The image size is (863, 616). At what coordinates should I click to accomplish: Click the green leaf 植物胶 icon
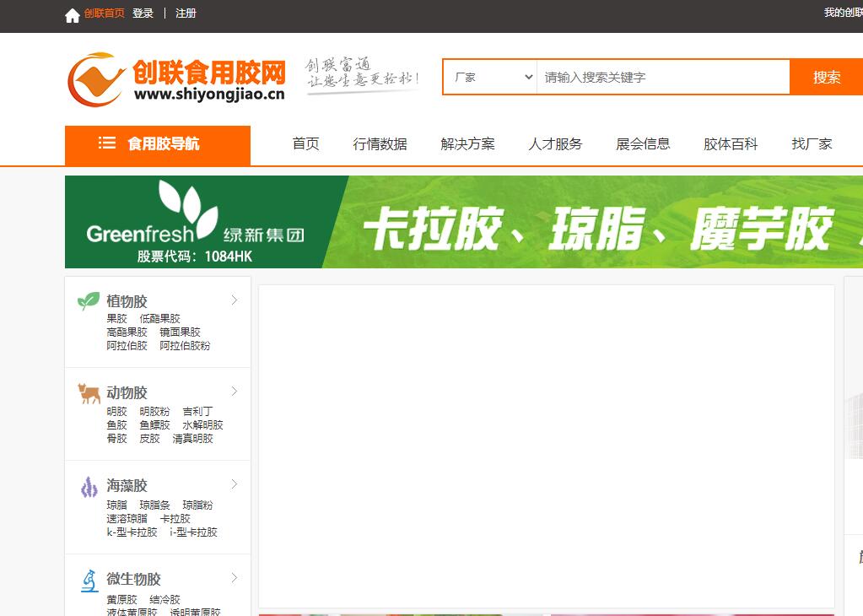coord(89,301)
